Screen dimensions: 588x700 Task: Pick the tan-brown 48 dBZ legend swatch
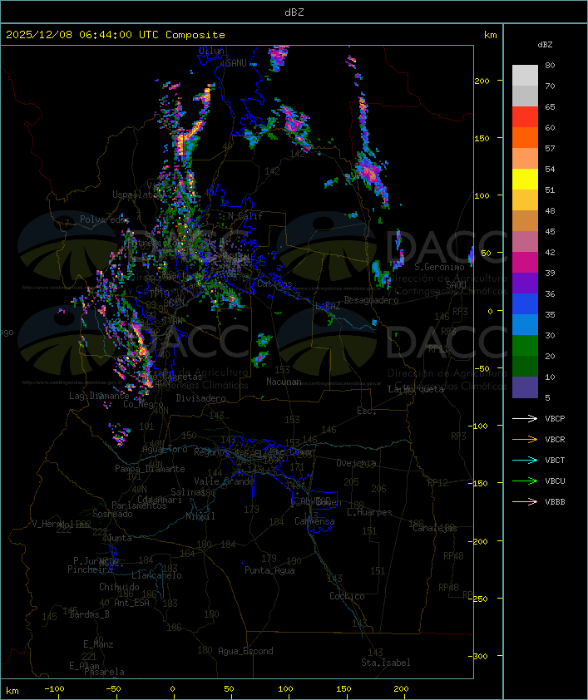pos(525,221)
